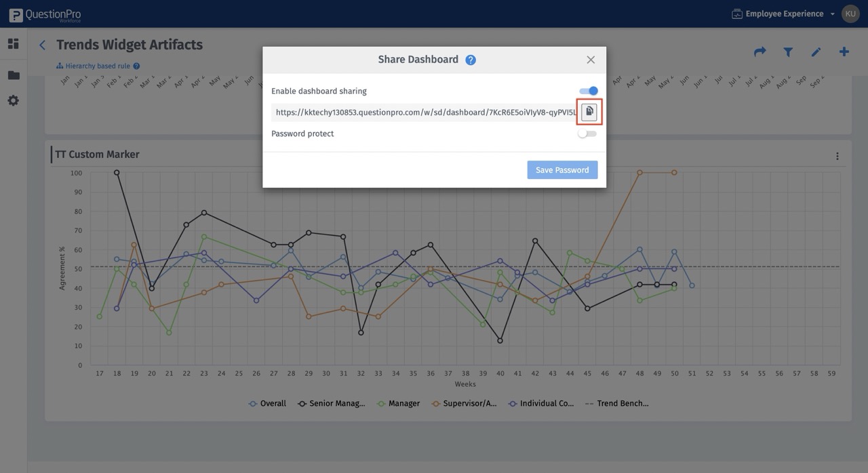The image size is (868, 473).
Task: Open help for Share Dashboard
Action: point(469,59)
